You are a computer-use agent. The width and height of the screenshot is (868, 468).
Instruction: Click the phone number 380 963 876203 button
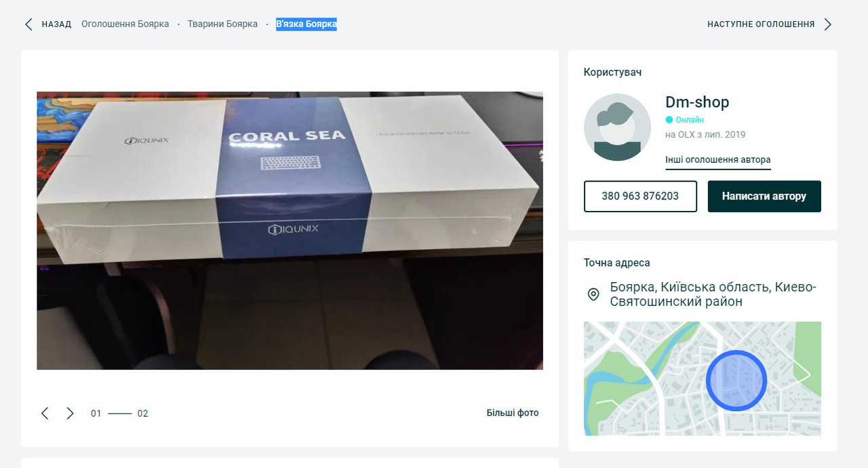click(x=640, y=196)
